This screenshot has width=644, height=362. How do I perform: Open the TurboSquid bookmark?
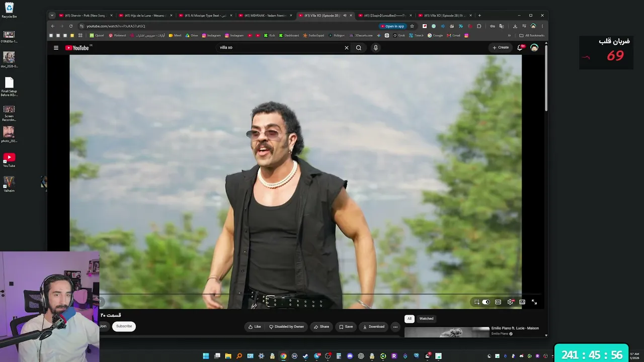click(314, 36)
